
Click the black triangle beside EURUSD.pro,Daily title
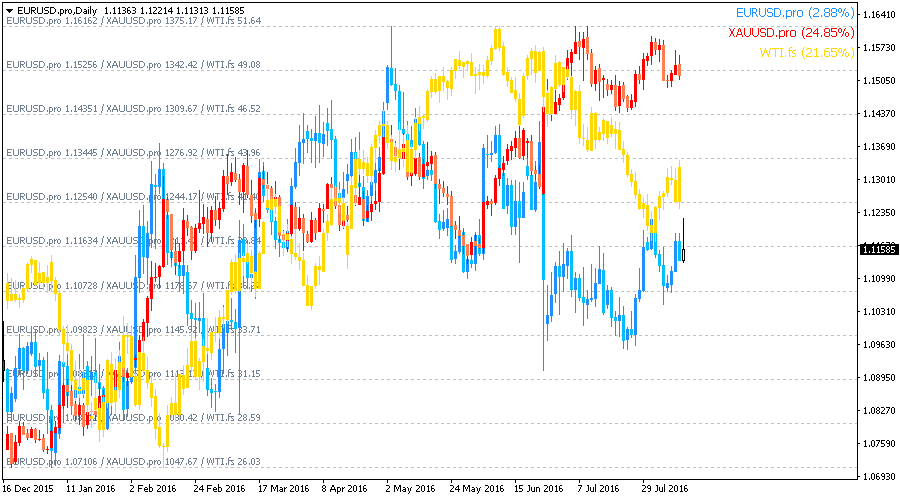coord(9,11)
